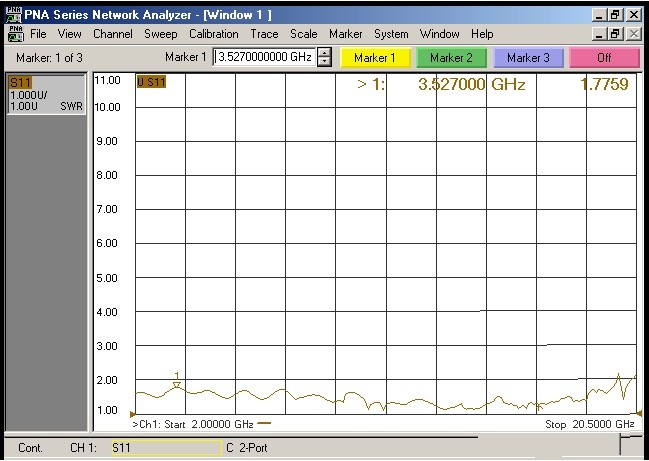The image size is (649, 461).
Task: Decrease Marker 1 frequency with down arrow
Action: pos(324,61)
